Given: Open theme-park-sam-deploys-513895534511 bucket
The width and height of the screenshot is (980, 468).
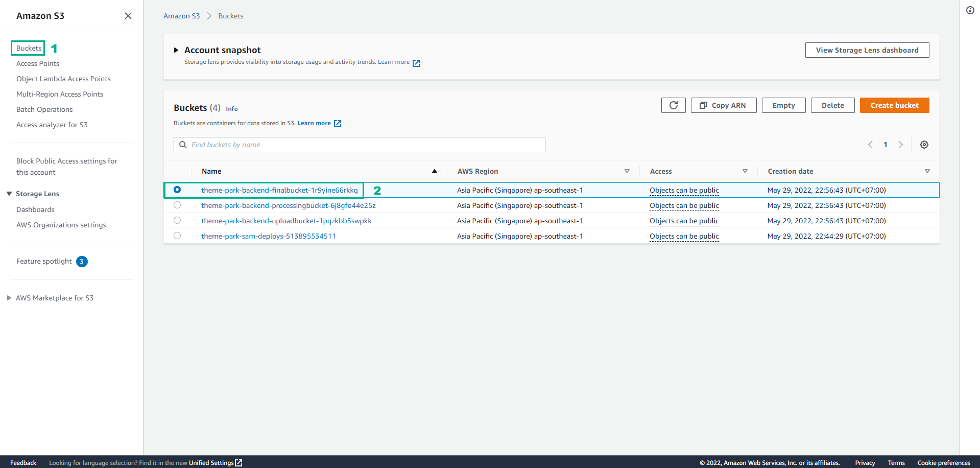Looking at the screenshot, I should point(269,236).
